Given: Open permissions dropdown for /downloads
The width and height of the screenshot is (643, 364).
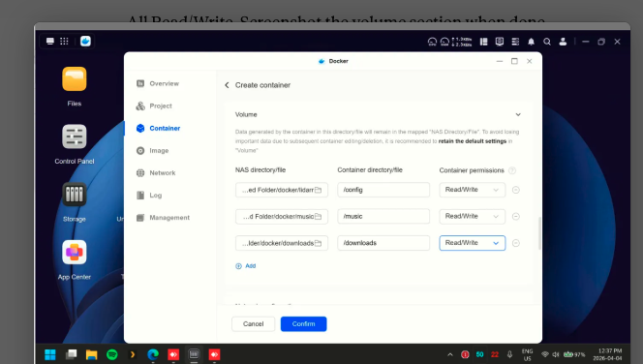Looking at the screenshot, I should click(473, 243).
